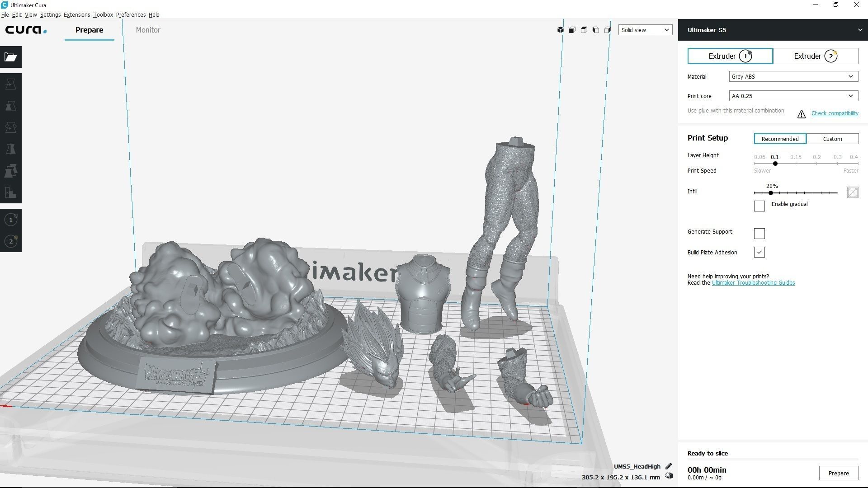The image size is (868, 488).
Task: Open the Material Grey ABS dropdown
Action: click(x=793, y=76)
